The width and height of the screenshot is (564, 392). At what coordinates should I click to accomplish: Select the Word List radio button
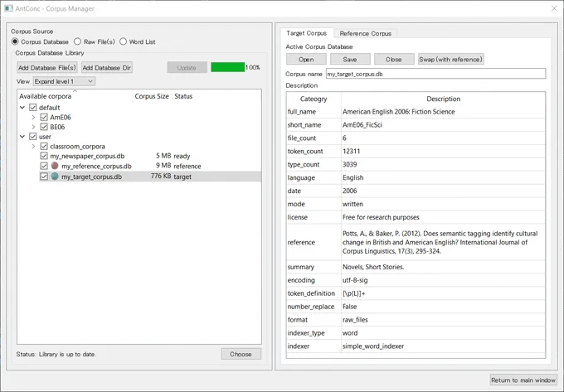tap(123, 41)
